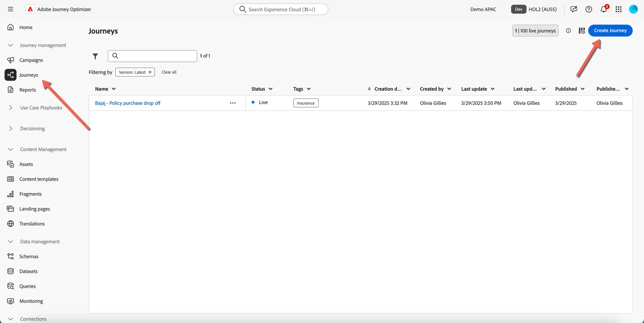Open the feedback chat icon
644x323 pixels.
[x=574, y=9]
